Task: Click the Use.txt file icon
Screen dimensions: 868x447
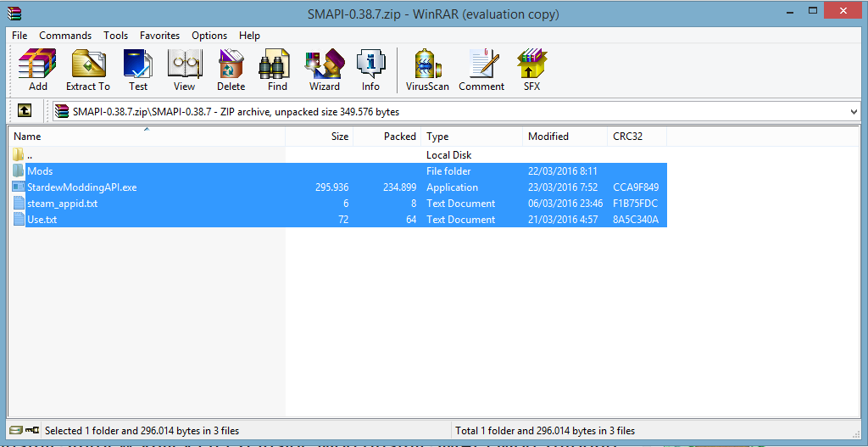Action: [x=19, y=220]
